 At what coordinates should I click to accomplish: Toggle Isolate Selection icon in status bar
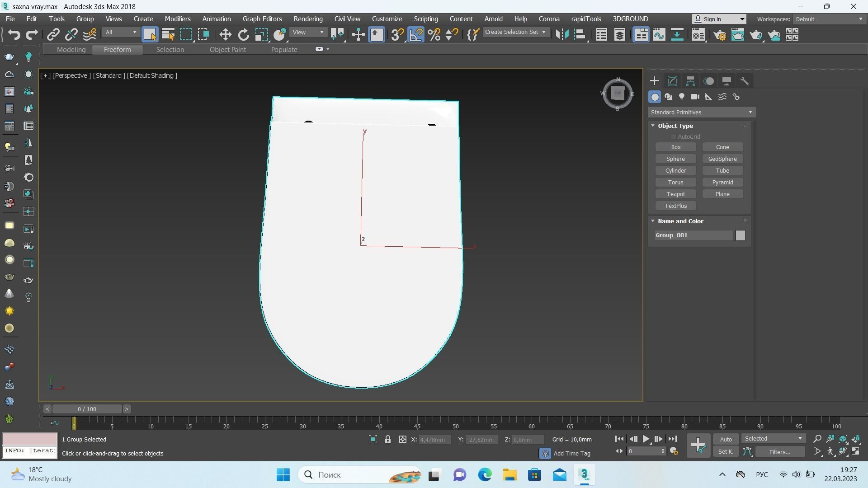(x=373, y=439)
